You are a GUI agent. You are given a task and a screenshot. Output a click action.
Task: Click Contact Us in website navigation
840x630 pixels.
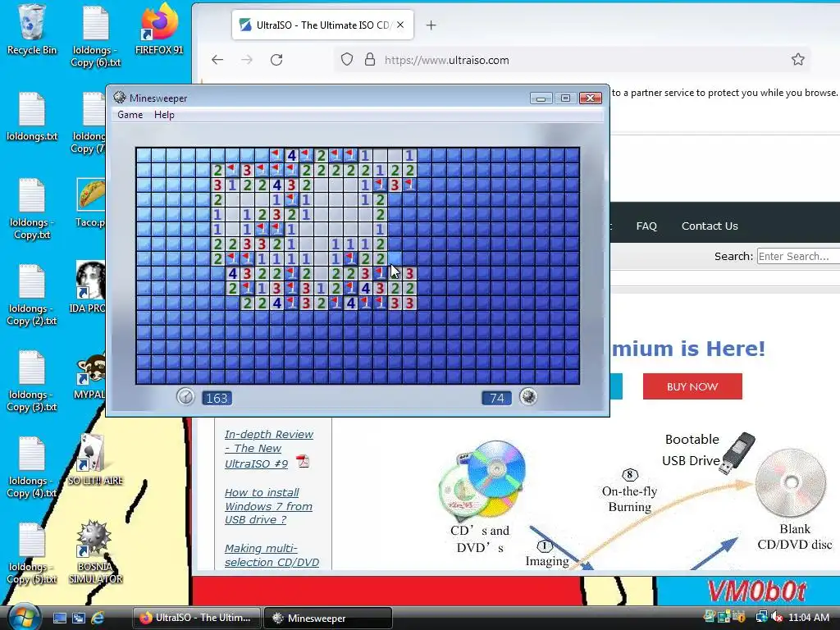pos(710,226)
